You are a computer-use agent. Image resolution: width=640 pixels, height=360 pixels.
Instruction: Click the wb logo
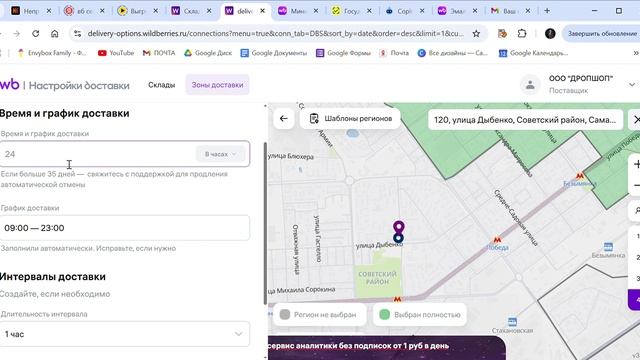point(9,84)
